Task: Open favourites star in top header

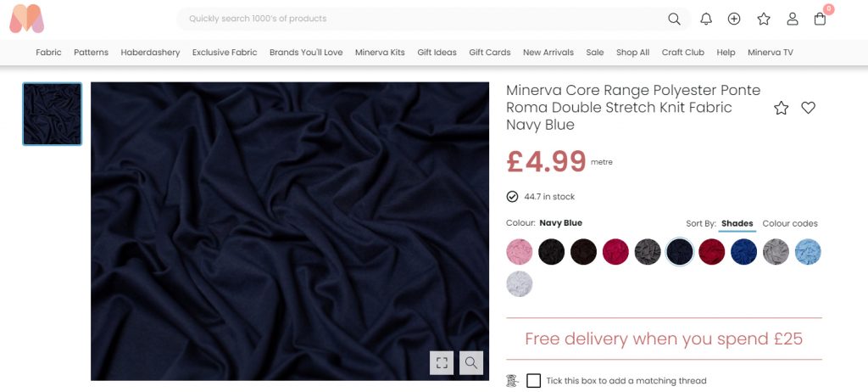Action: pyautogui.click(x=764, y=19)
